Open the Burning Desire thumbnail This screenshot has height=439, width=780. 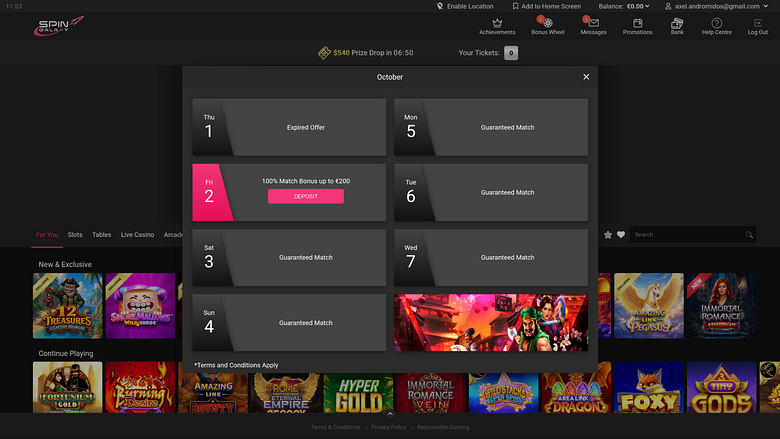pos(140,387)
